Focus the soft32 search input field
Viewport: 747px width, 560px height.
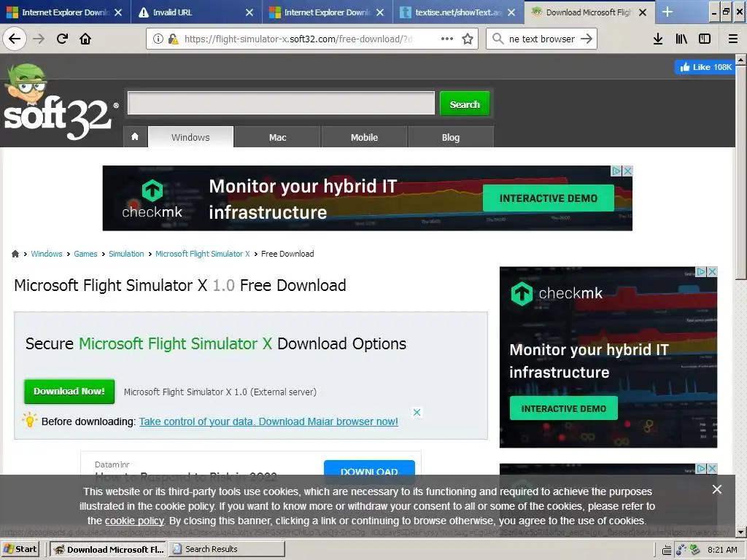(281, 104)
